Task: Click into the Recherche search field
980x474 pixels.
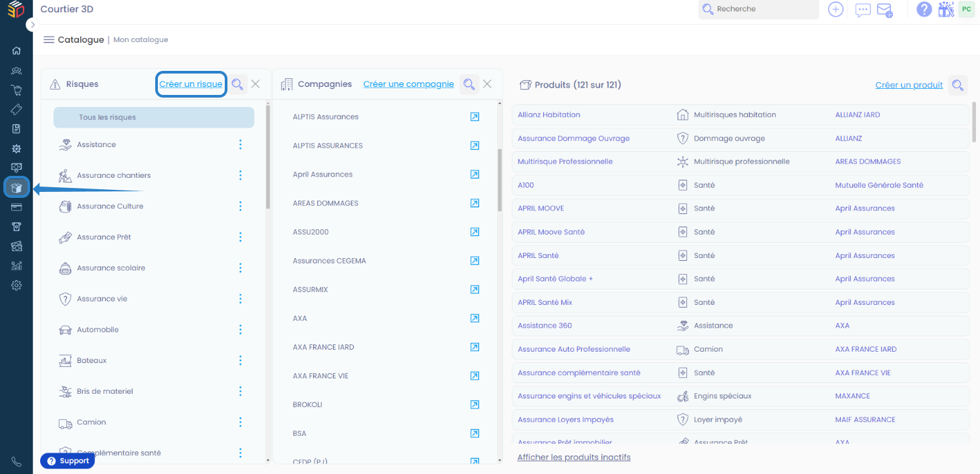Action: pos(759,9)
